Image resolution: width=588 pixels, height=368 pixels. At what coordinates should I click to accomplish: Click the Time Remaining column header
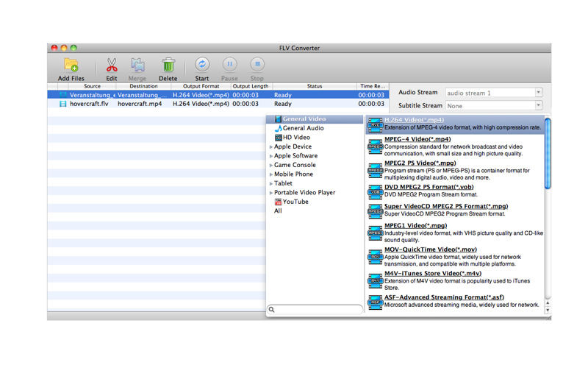point(373,86)
